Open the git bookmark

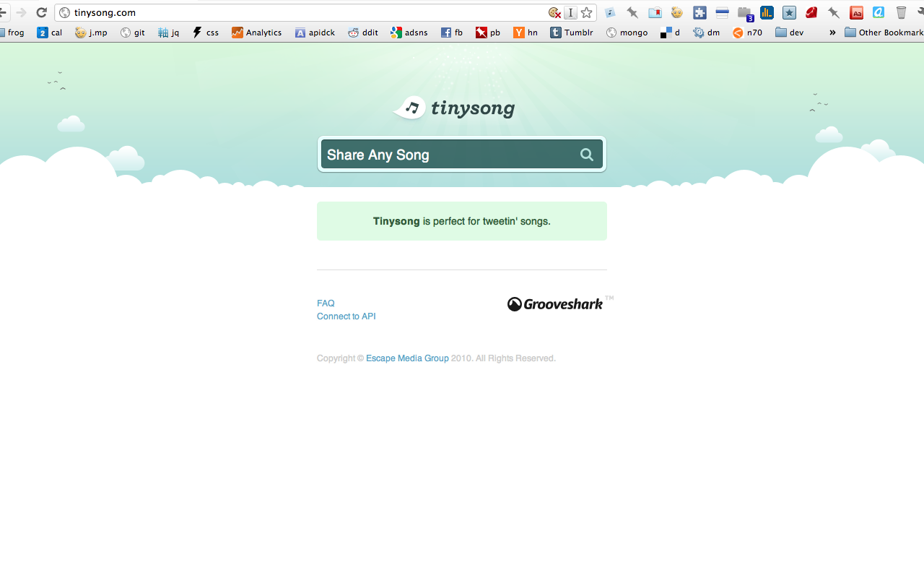[x=133, y=33]
